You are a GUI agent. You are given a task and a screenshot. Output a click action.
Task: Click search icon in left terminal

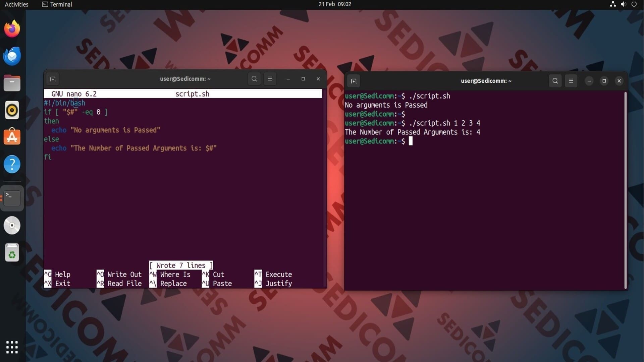pos(254,79)
